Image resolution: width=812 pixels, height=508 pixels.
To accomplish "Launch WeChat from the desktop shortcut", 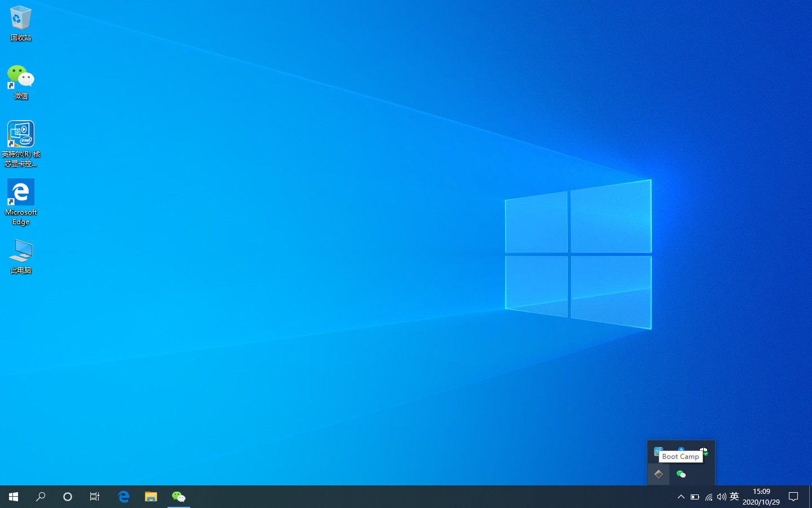I will pyautogui.click(x=20, y=76).
